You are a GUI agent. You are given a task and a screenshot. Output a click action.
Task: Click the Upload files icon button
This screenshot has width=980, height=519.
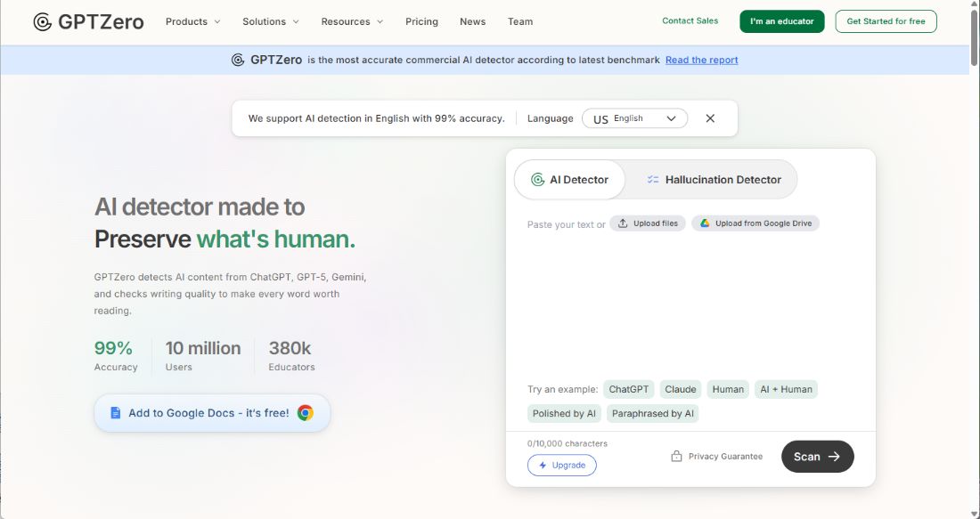click(x=623, y=223)
